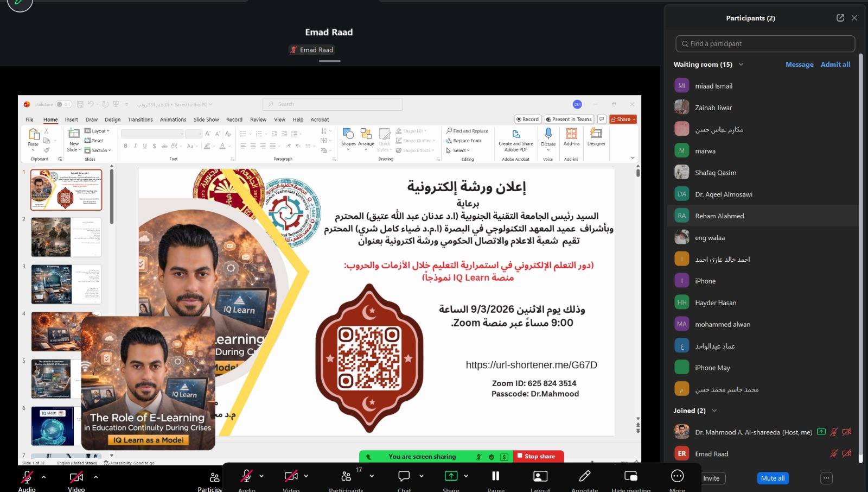Click the Hide meeting icon

tap(630, 476)
